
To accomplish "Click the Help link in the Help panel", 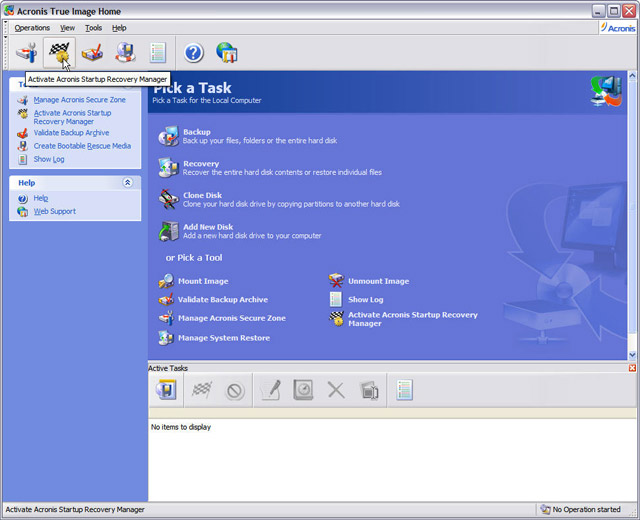I will pos(40,198).
